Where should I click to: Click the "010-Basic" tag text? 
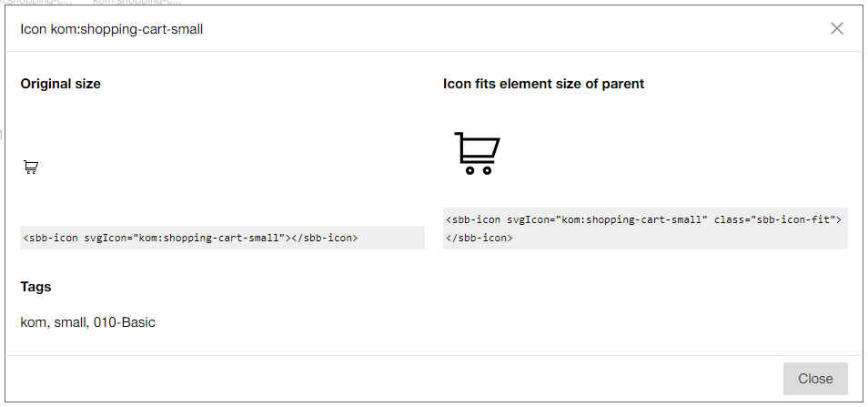tap(124, 322)
